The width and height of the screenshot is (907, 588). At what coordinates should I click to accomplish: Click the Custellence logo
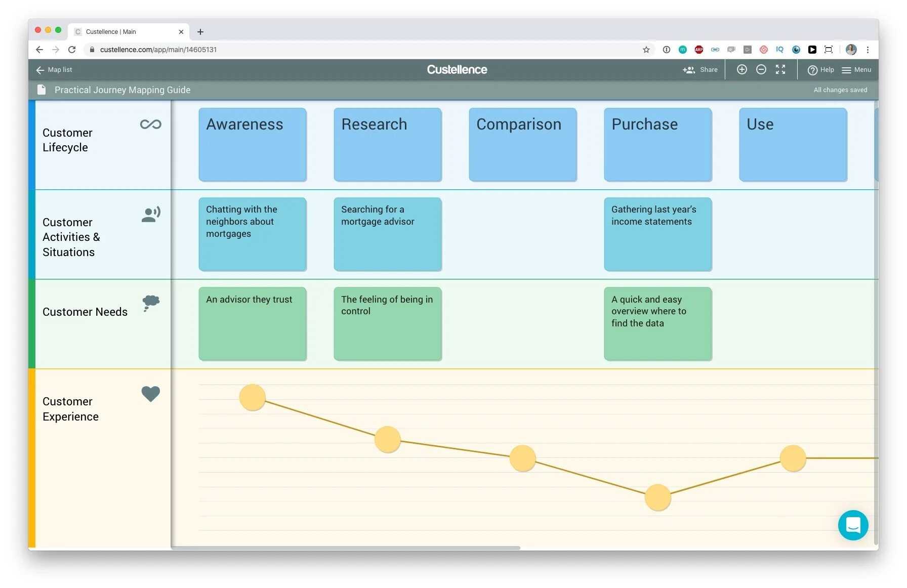457,70
